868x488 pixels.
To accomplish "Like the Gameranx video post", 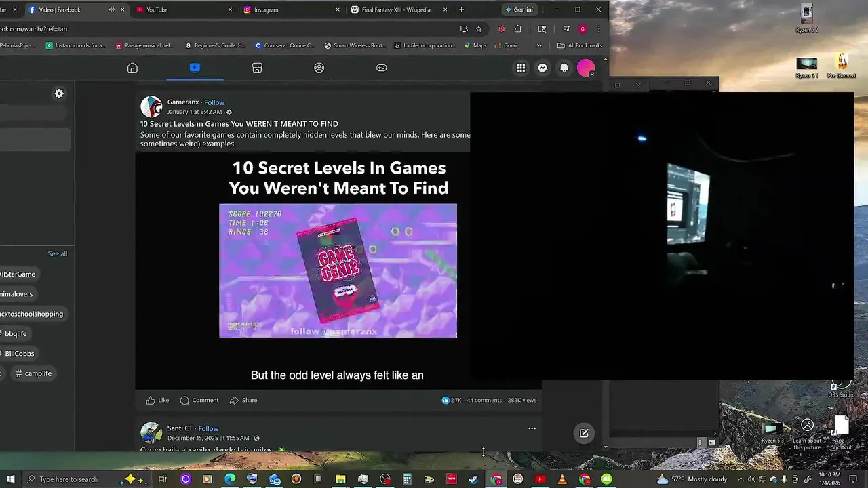I will tap(157, 400).
